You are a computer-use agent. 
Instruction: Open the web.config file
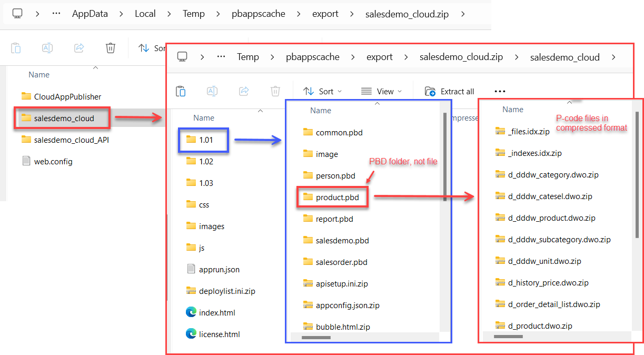53,161
